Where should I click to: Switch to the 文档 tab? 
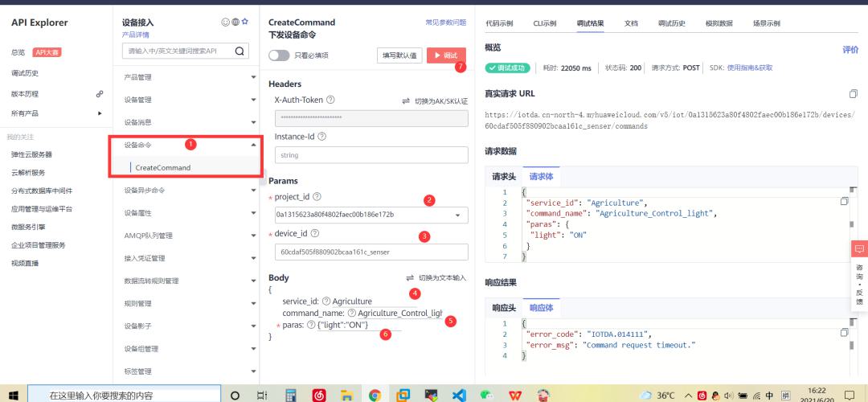click(x=631, y=24)
